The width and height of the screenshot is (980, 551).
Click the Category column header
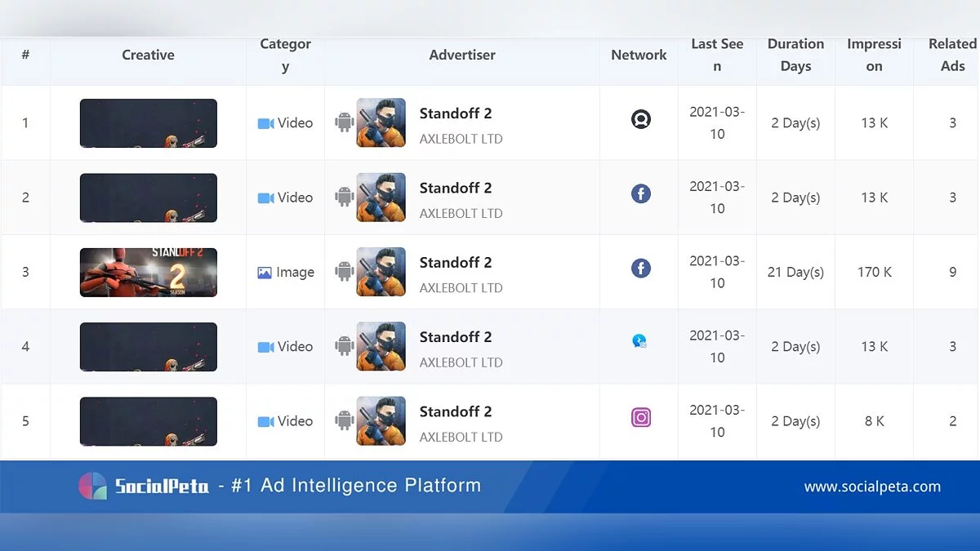point(285,55)
